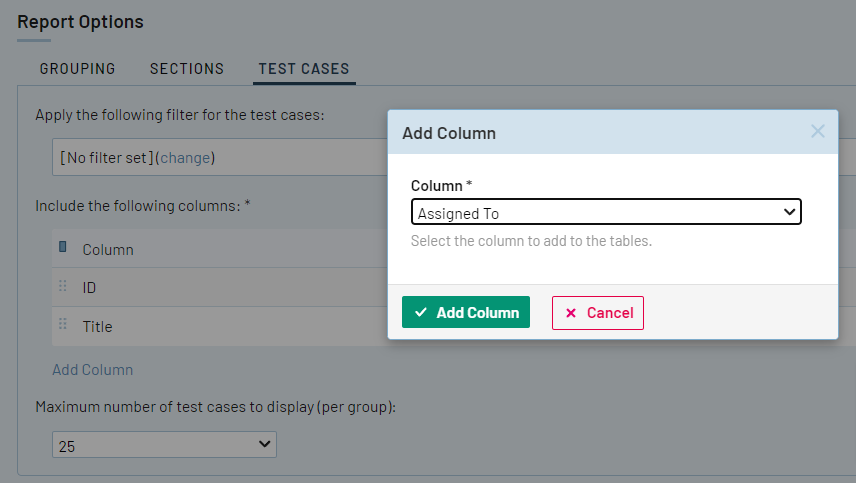This screenshot has width=856, height=483.
Task: Click the checkmark icon on green button
Action: click(421, 313)
